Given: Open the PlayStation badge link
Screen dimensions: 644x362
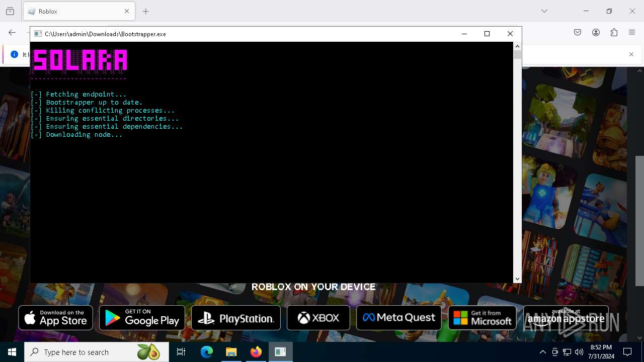Looking at the screenshot, I should (236, 318).
